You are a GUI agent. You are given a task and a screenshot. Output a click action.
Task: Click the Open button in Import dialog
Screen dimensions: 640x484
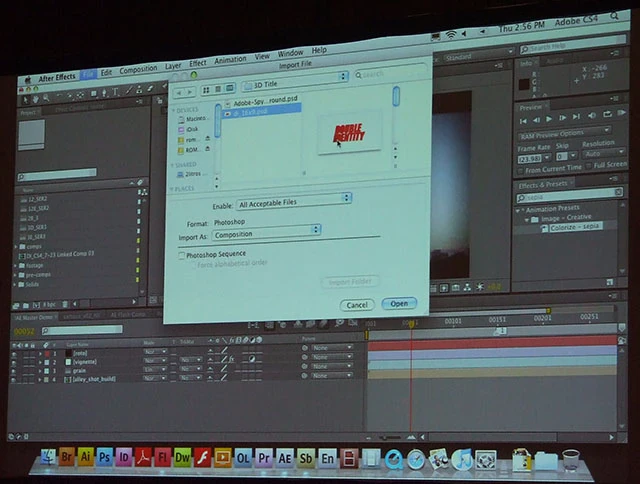(399, 303)
